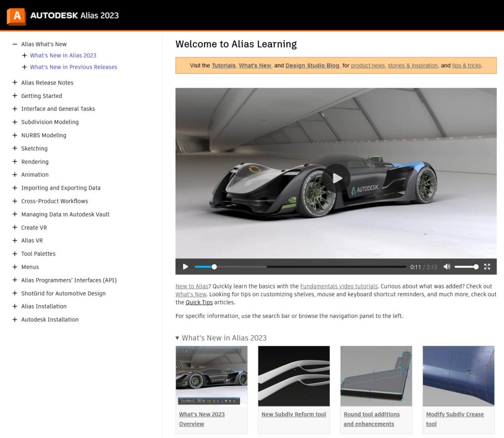This screenshot has height=438, width=504.
Task: Expand the Rendering section plus icon
Action: 15,161
